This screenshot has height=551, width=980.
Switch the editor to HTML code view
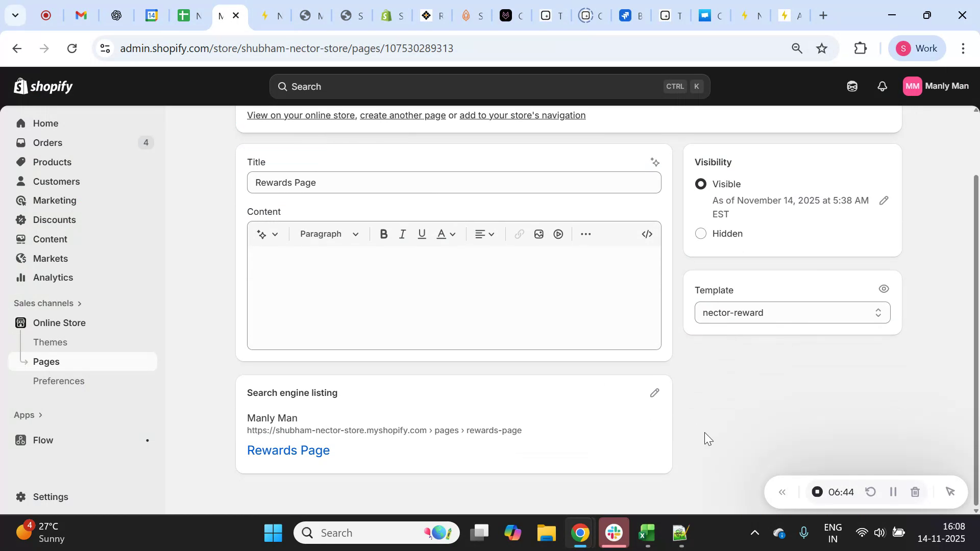pyautogui.click(x=647, y=234)
